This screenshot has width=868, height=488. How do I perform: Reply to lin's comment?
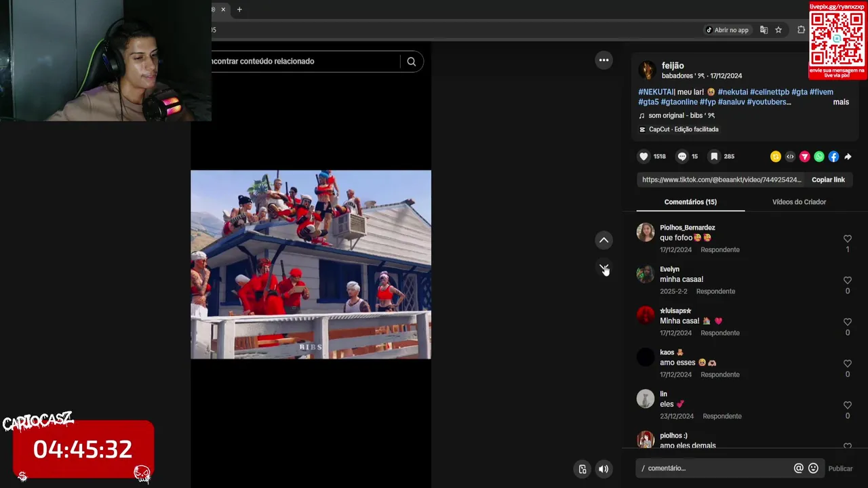point(722,416)
